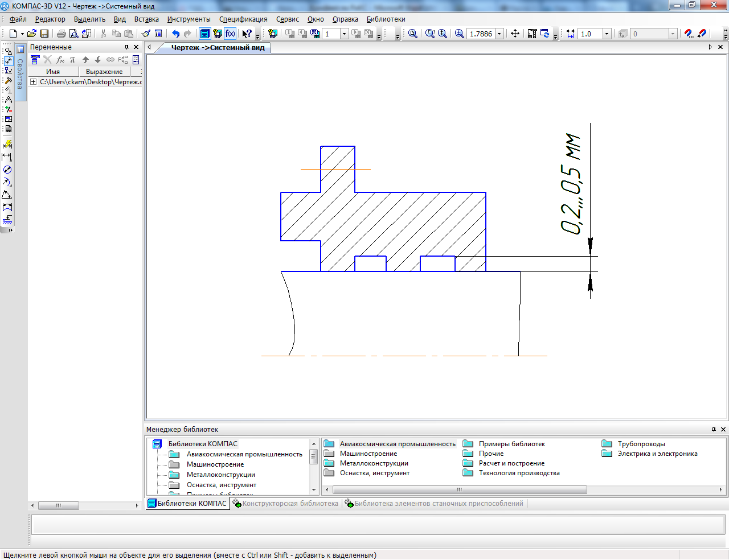Sort variables by the Имя column header

[x=53, y=72]
